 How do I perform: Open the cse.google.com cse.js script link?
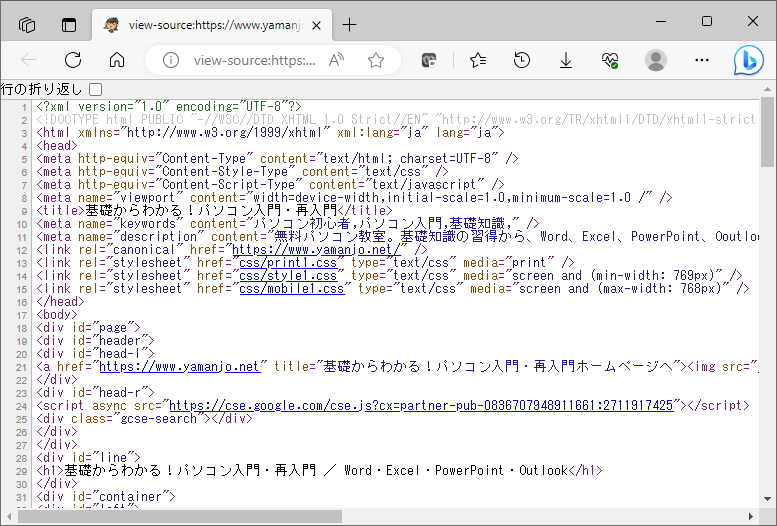(421, 406)
